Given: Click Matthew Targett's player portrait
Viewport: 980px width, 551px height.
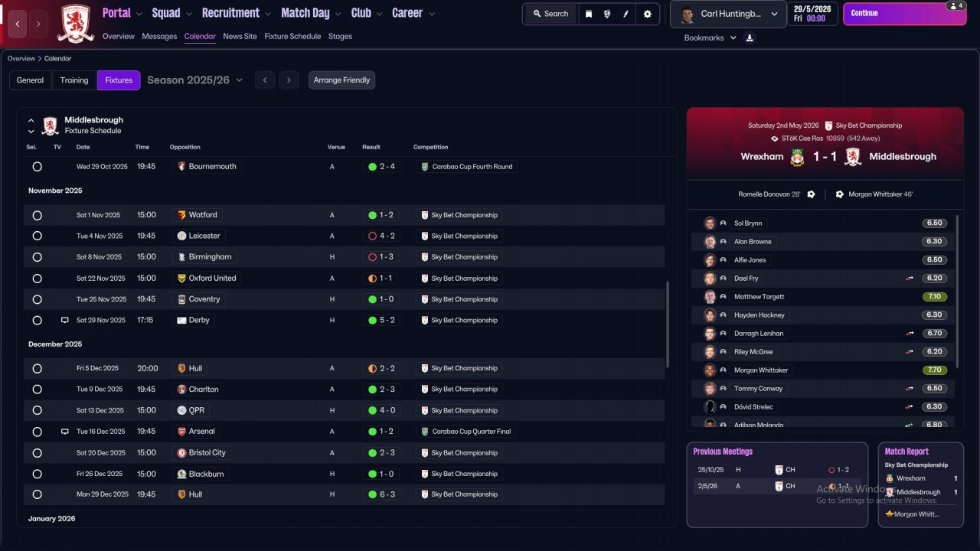Looking at the screenshot, I should [710, 297].
